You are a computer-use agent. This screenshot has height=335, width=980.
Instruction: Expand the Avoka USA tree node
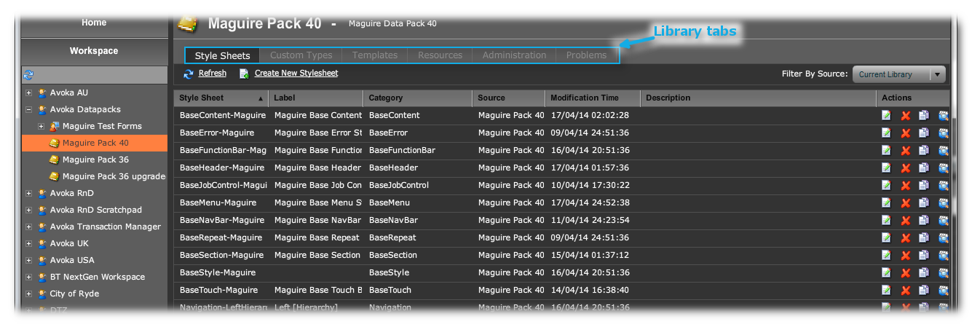tap(28, 260)
